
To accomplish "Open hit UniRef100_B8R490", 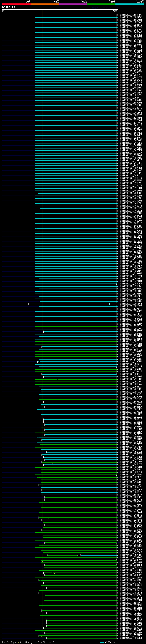I will (x=131, y=15).
